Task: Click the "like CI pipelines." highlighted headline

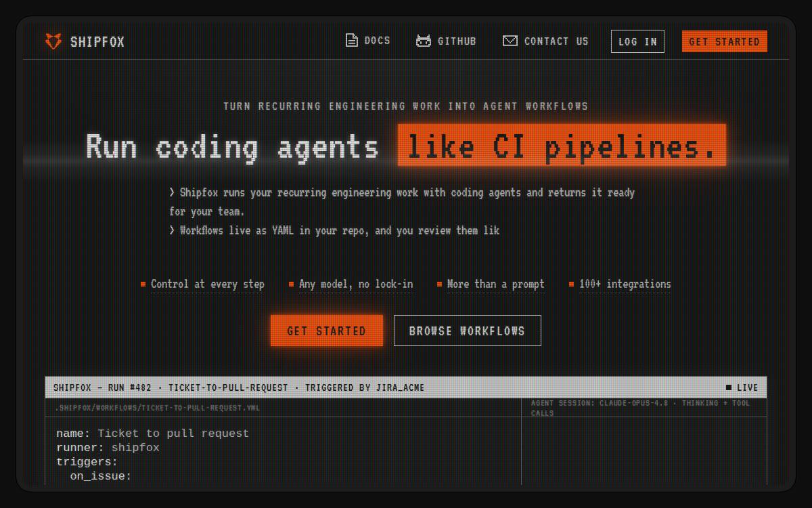Action: 562,145
